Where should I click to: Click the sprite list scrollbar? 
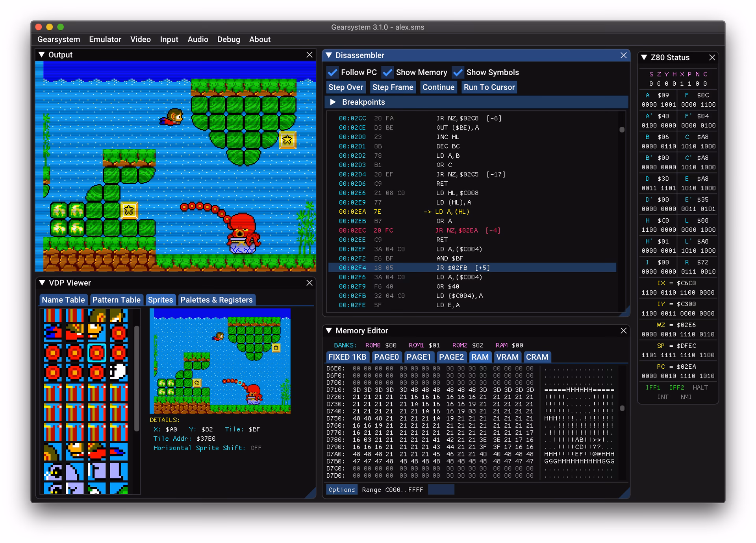pyautogui.click(x=137, y=379)
